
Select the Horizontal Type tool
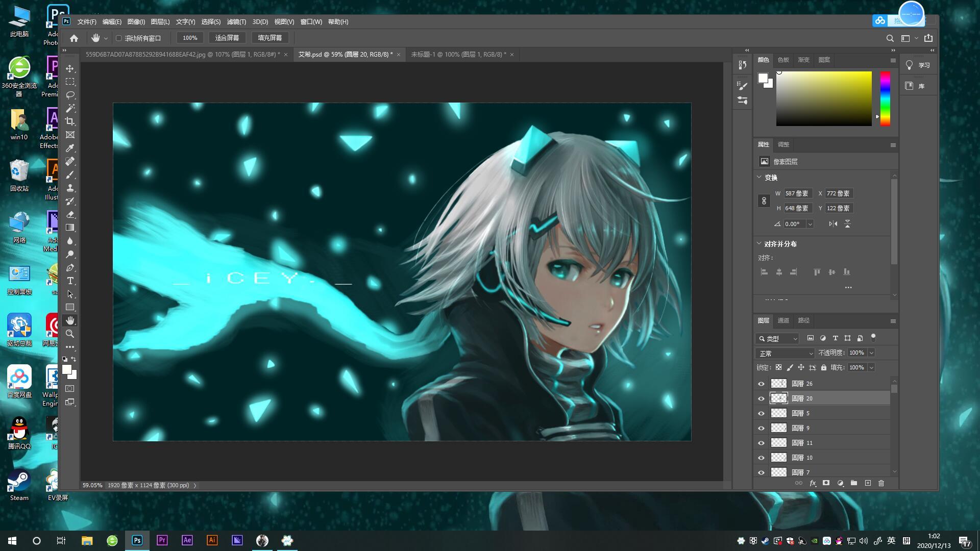click(x=70, y=281)
